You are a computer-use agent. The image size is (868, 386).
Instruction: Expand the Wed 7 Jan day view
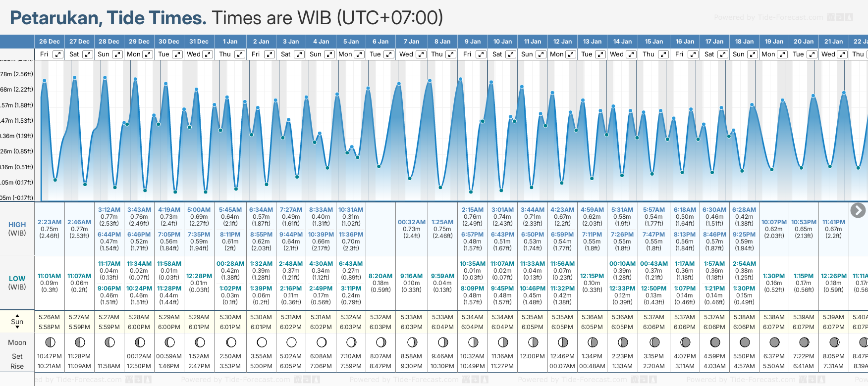coord(421,54)
